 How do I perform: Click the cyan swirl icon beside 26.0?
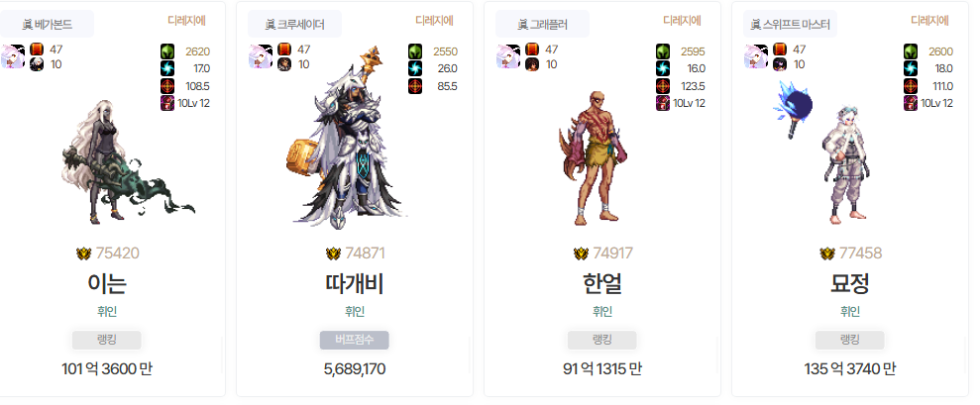point(415,68)
